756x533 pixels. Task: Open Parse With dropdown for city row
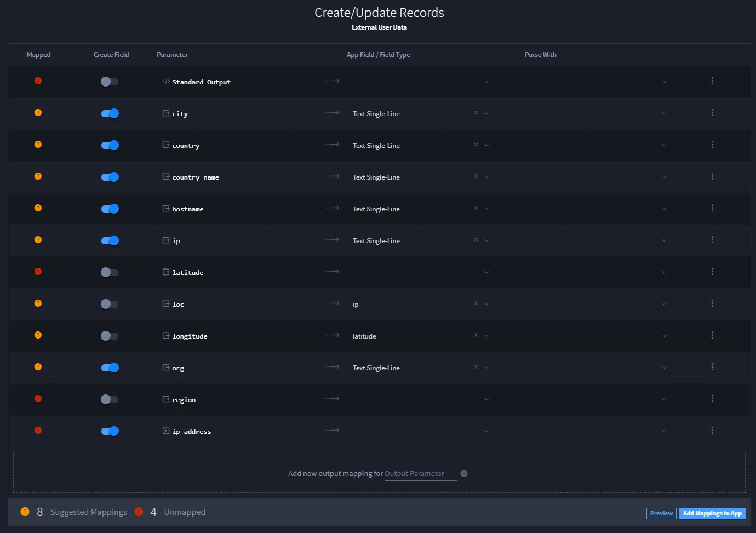[x=664, y=113]
